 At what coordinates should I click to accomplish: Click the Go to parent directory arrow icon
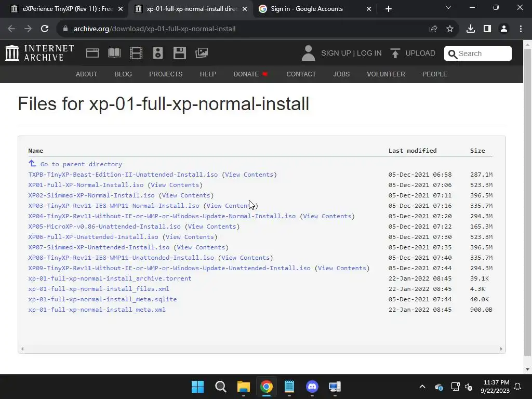[x=32, y=164]
